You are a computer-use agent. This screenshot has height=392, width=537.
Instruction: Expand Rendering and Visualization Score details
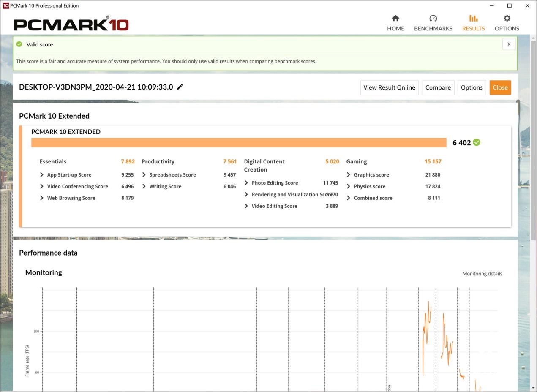coord(246,194)
